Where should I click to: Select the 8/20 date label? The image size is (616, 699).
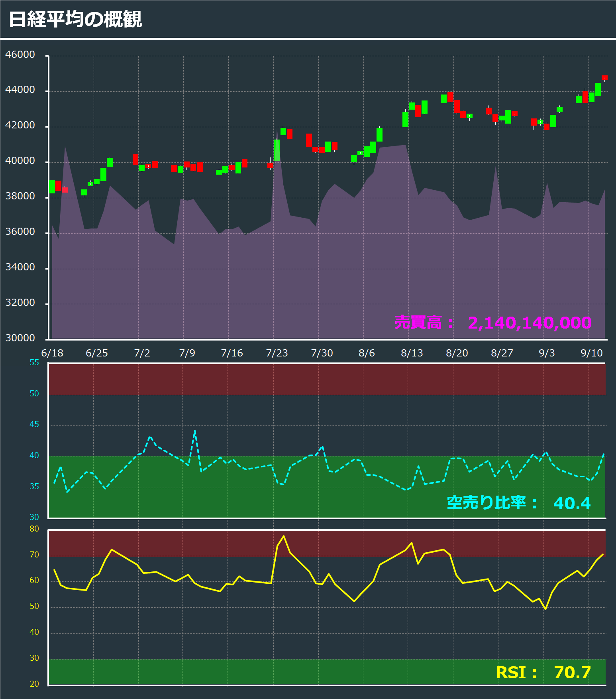[x=457, y=353]
